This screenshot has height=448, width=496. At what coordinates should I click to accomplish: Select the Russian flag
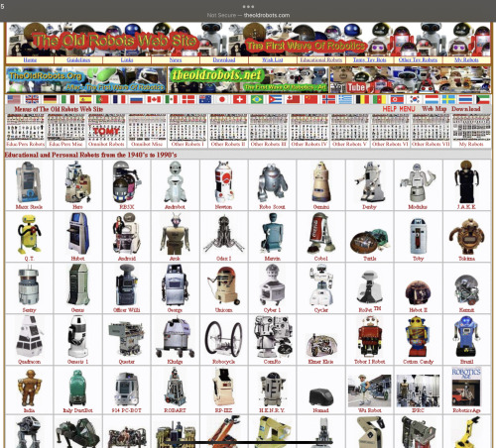click(136, 99)
